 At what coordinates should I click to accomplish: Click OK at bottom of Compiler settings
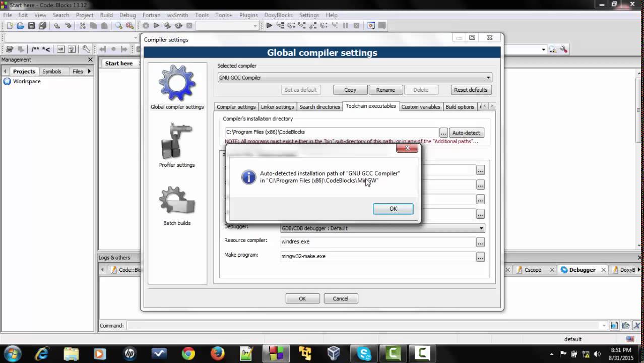click(302, 298)
